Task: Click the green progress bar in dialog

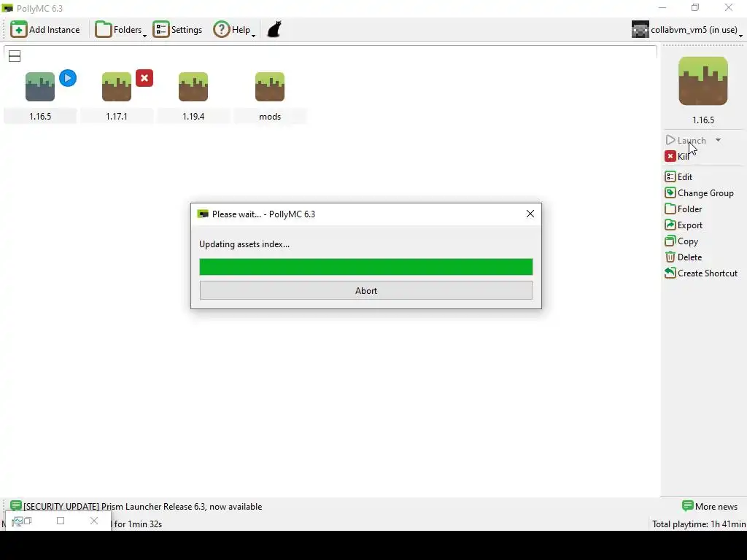Action: coord(366,267)
